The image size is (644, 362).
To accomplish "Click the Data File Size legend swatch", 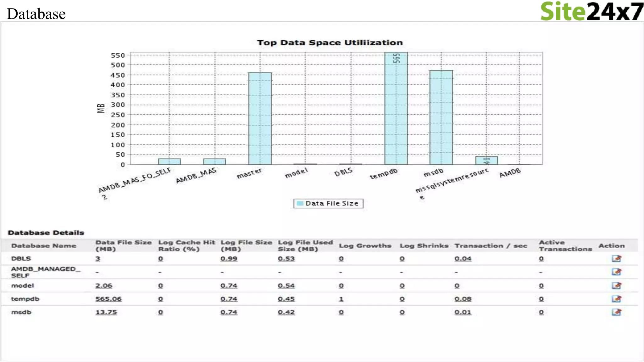I will point(300,203).
